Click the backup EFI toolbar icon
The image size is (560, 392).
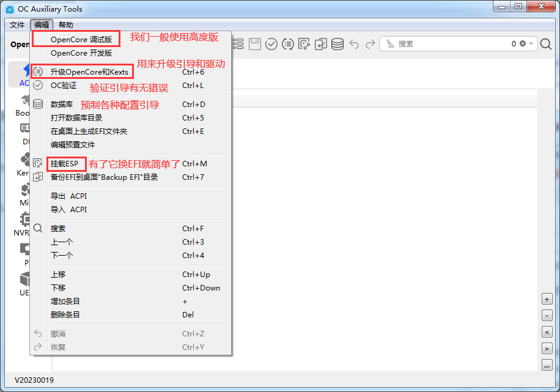(321, 44)
